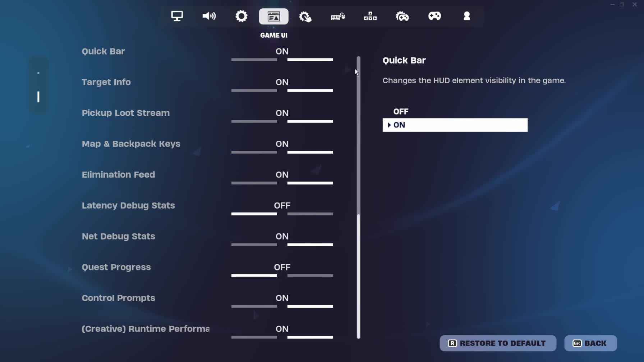644x362 pixels.
Task: Open the Keyboard Controls tab
Action: click(x=338, y=17)
